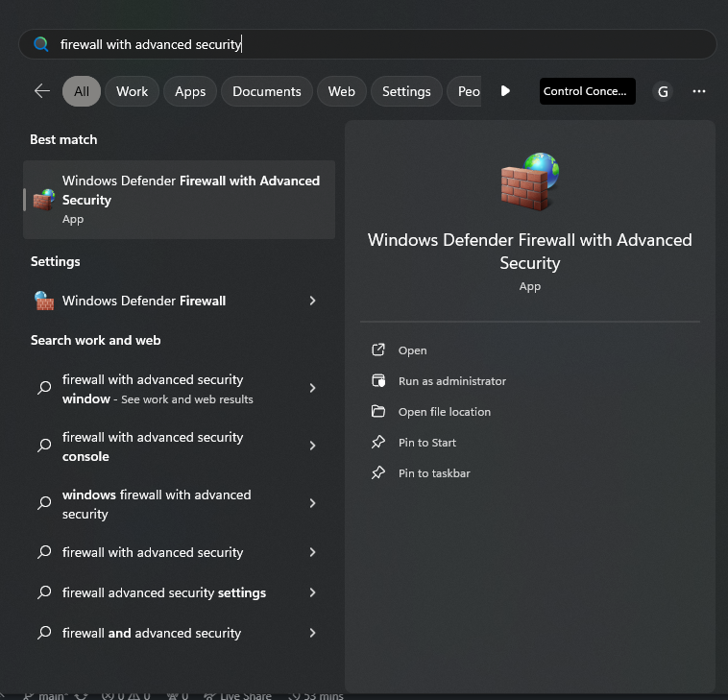The height and width of the screenshot is (700, 728).
Task: Click the Control Conce... organization button
Action: (588, 91)
